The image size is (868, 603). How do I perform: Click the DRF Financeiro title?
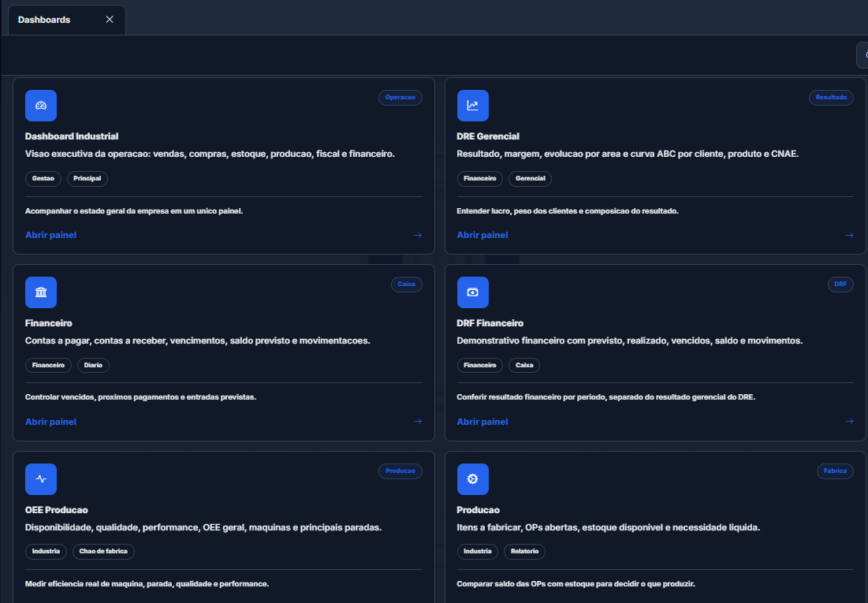pos(490,323)
